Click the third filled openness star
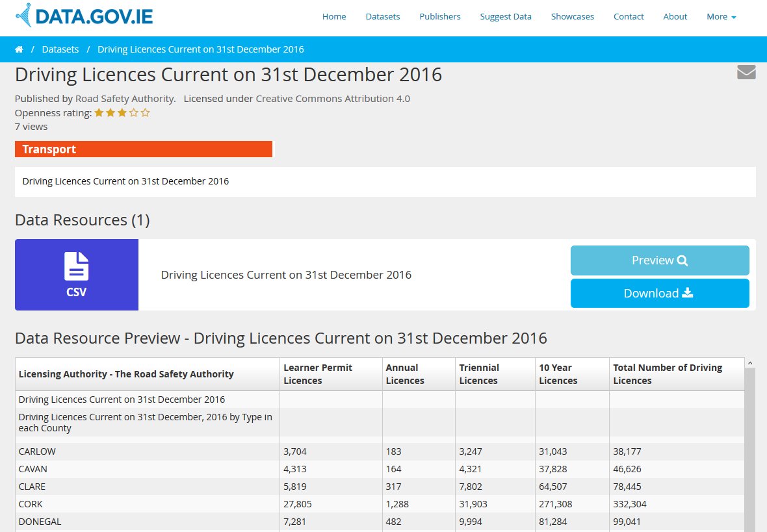 pos(122,113)
